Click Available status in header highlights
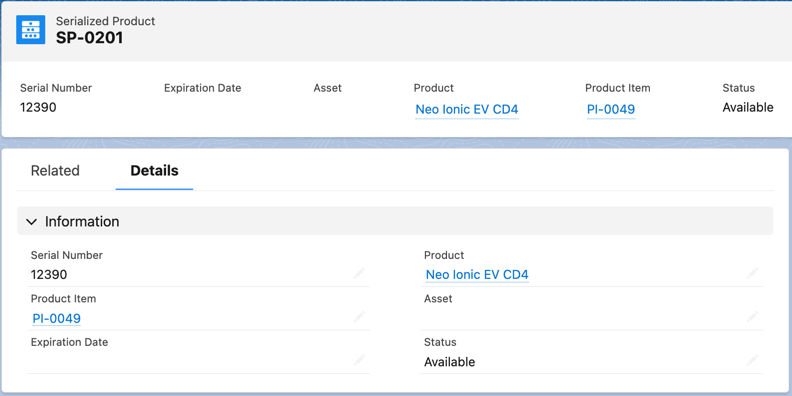This screenshot has width=792, height=396. 748,108
